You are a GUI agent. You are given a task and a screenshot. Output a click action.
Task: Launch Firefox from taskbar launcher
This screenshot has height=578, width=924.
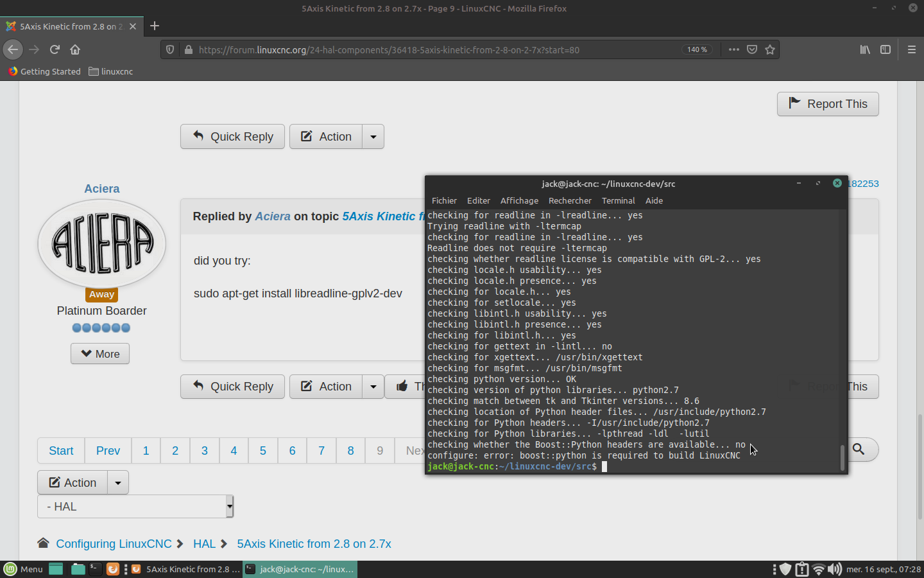pos(112,569)
